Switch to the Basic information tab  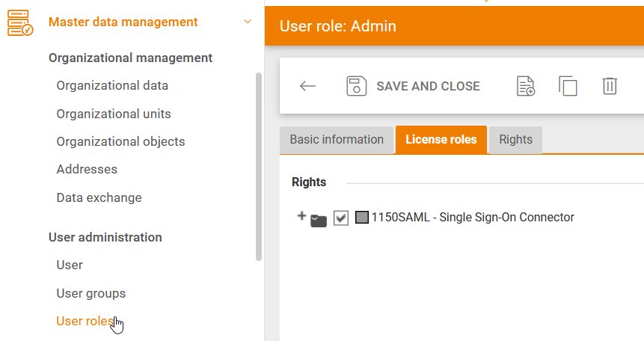[337, 140]
